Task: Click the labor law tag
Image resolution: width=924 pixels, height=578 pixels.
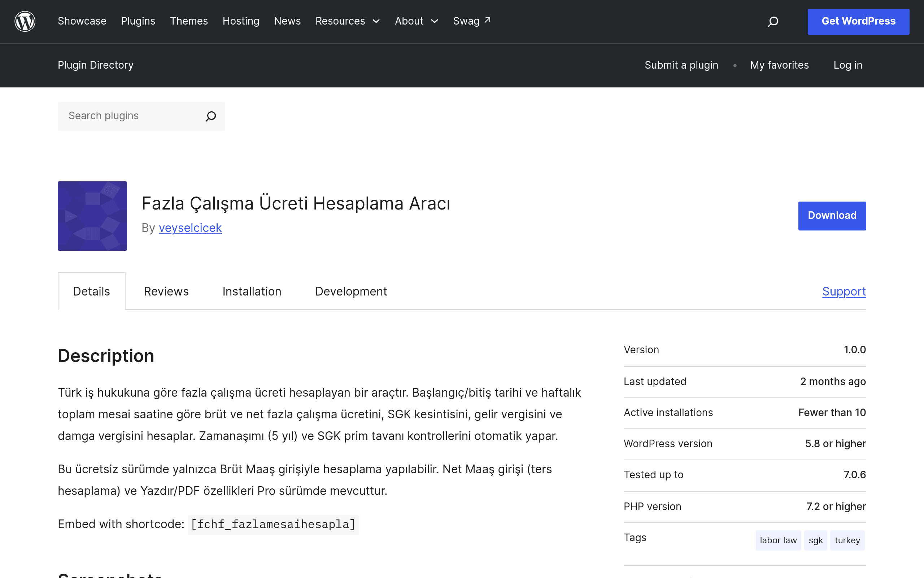Action: (x=778, y=540)
